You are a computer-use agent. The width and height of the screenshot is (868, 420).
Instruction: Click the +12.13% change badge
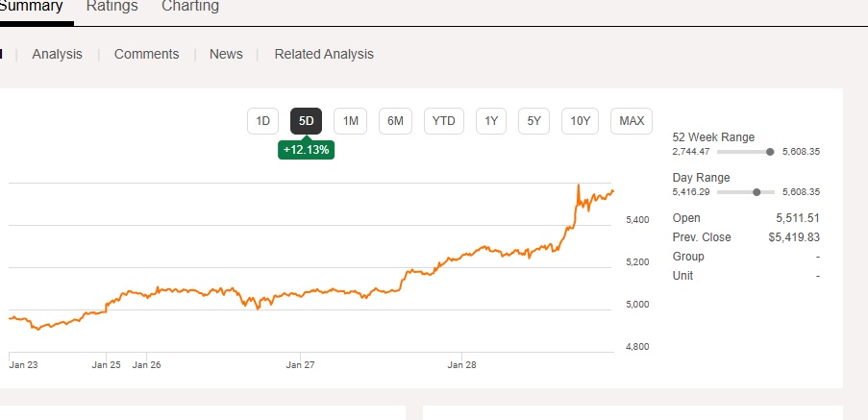[306, 150]
